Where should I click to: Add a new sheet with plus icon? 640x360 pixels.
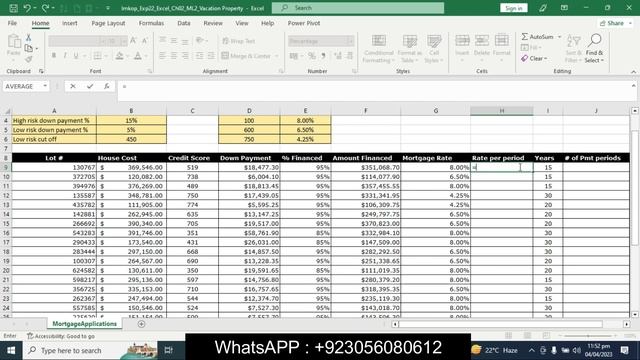pos(141,324)
